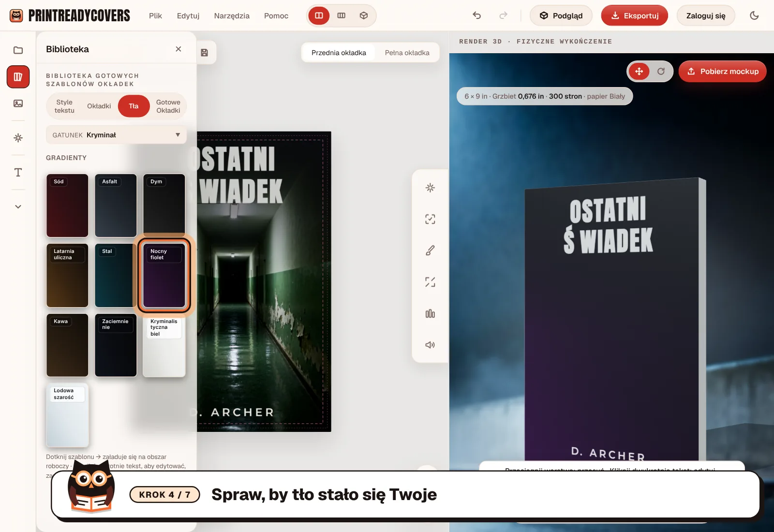Apply the Asfalt gradient swatch
This screenshot has height=532, width=774.
[x=116, y=206]
